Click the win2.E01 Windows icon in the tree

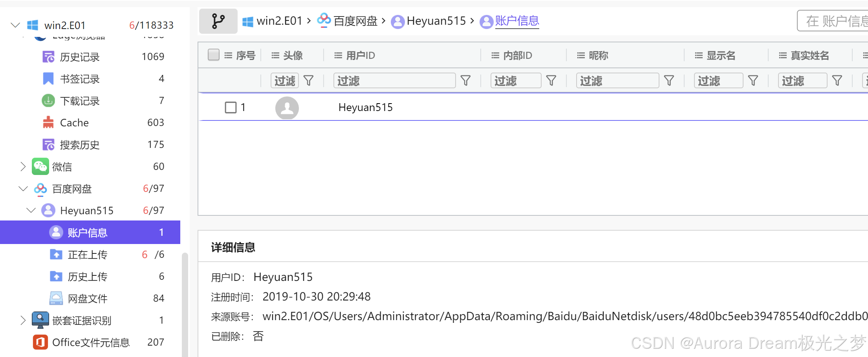(33, 25)
